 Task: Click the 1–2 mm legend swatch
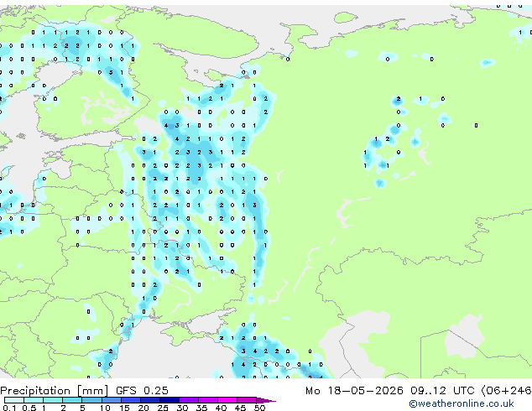tap(53, 400)
